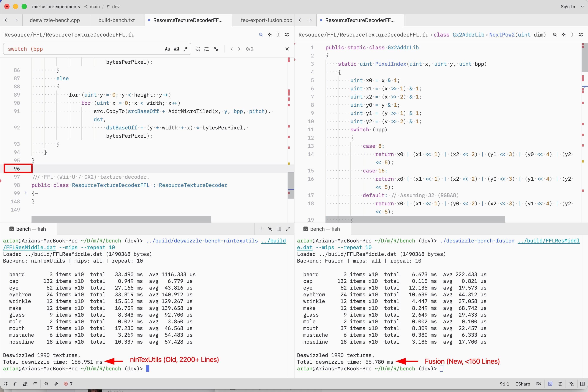
Task: Click the terminal panel icon in status bar
Action: (x=550, y=384)
